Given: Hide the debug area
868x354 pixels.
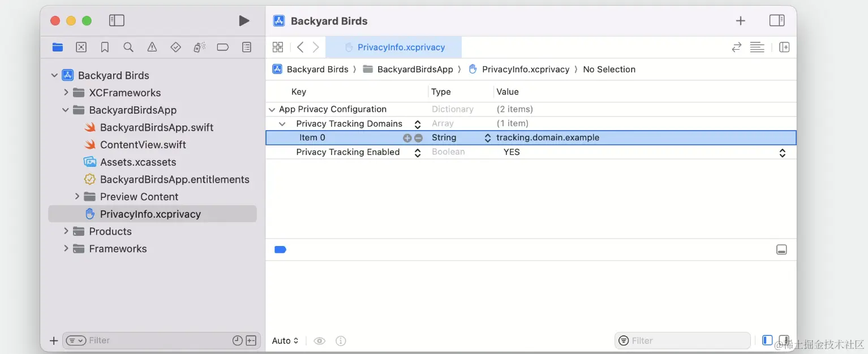Looking at the screenshot, I should pos(781,249).
